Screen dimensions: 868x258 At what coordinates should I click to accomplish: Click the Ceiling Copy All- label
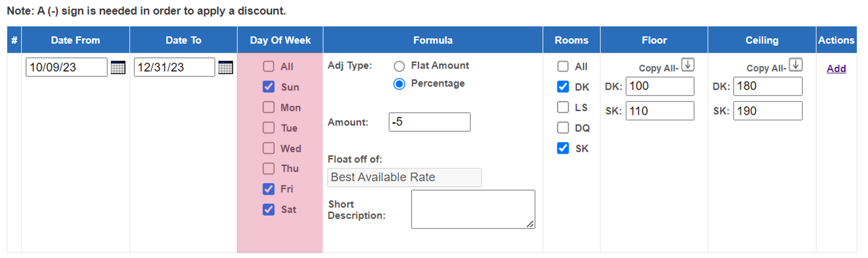click(766, 69)
